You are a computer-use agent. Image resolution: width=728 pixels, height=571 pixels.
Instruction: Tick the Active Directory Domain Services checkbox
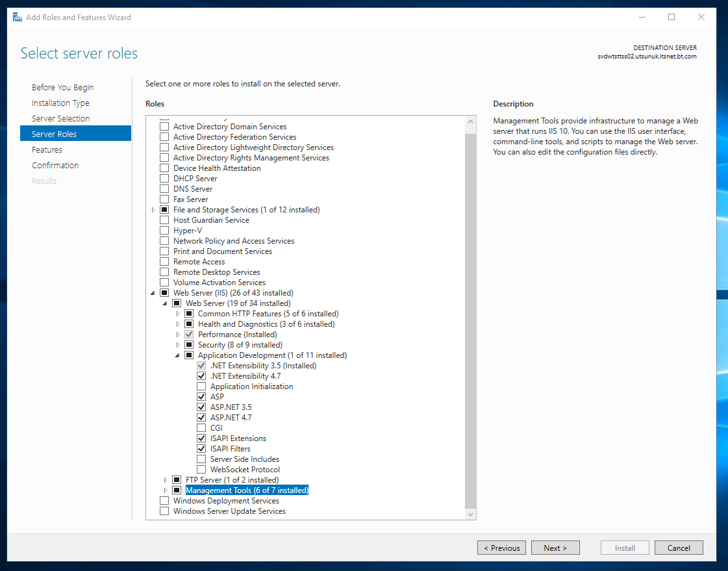[164, 126]
